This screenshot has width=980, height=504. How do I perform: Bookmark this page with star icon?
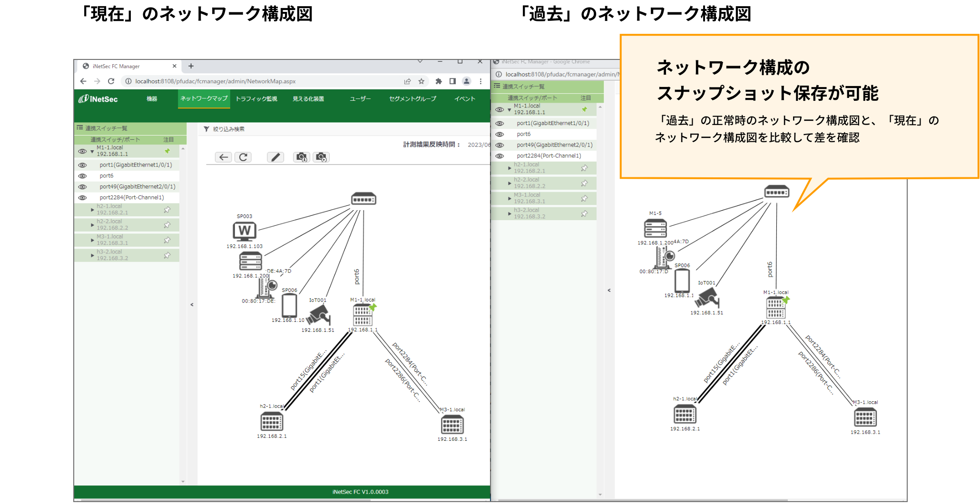coord(421,81)
